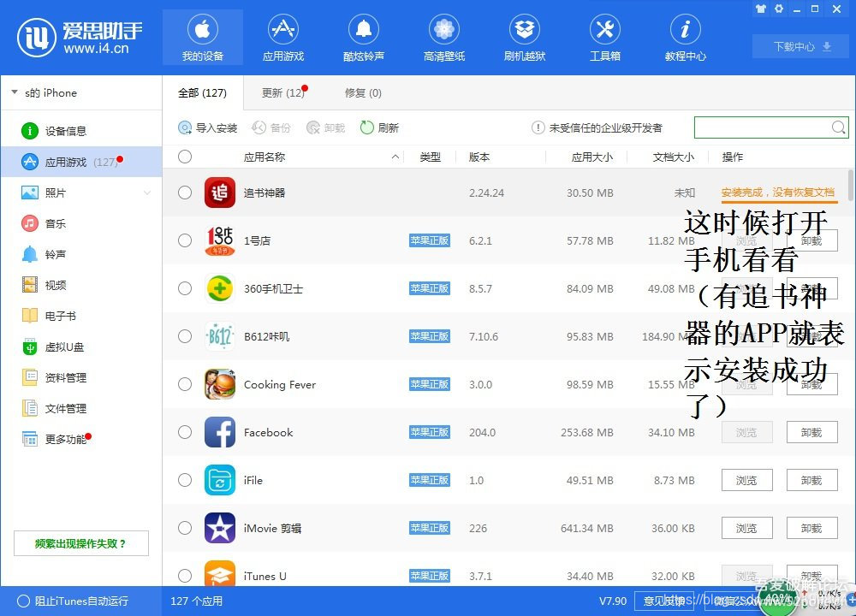Click 频繁出现操作失败？ help link
The image size is (856, 616).
[81, 543]
